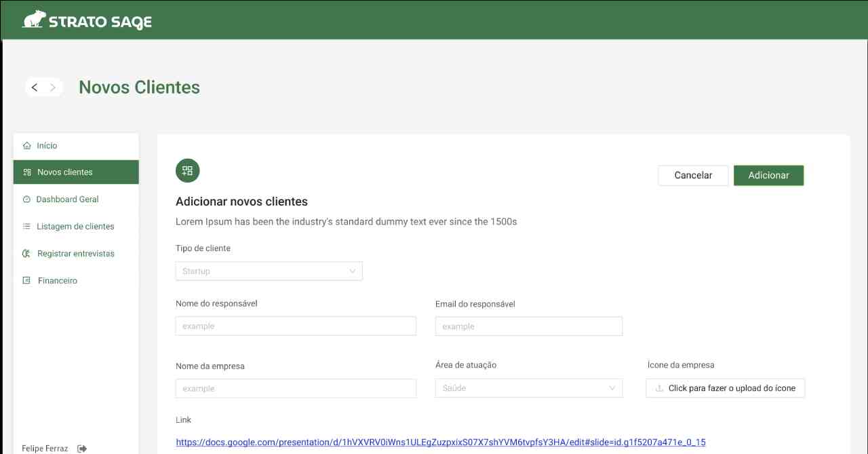Open the Tipo de cliente dropdown
Screen dimensions: 868x454
269,271
